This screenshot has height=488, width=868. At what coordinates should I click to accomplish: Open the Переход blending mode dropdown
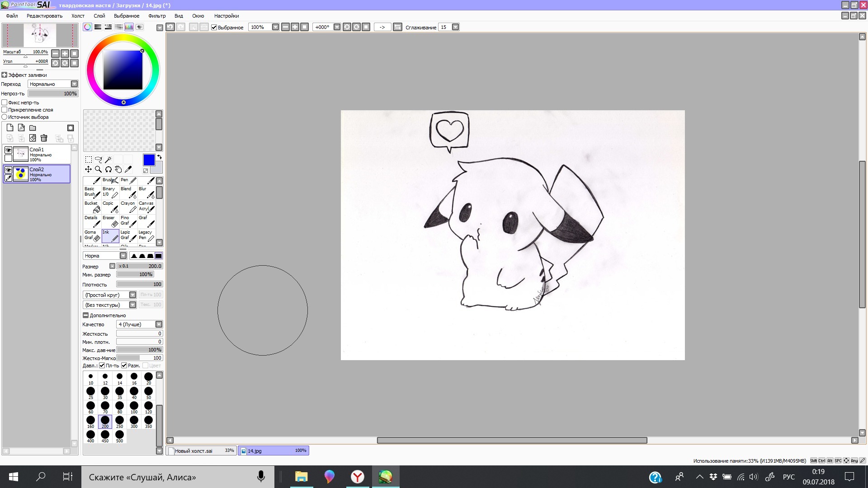point(74,84)
